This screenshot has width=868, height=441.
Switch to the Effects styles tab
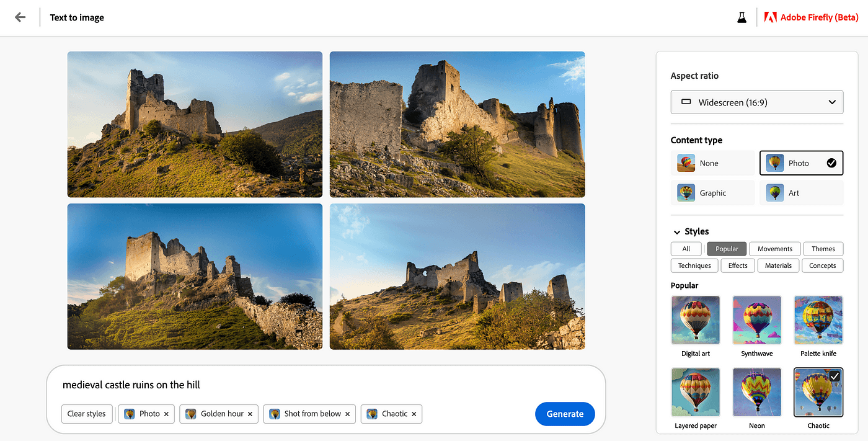pos(737,265)
